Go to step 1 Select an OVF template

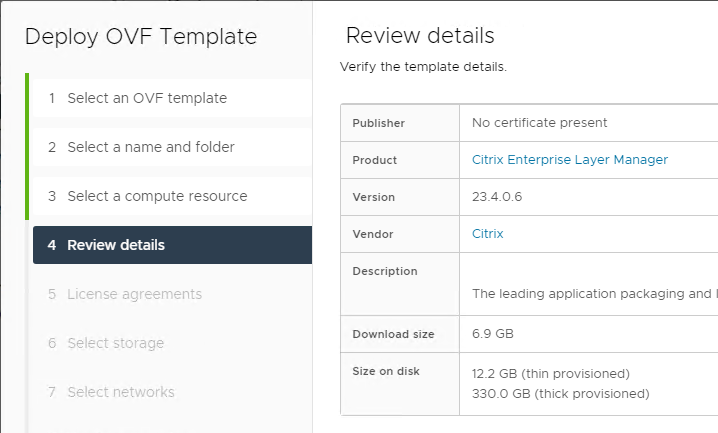[x=172, y=98]
